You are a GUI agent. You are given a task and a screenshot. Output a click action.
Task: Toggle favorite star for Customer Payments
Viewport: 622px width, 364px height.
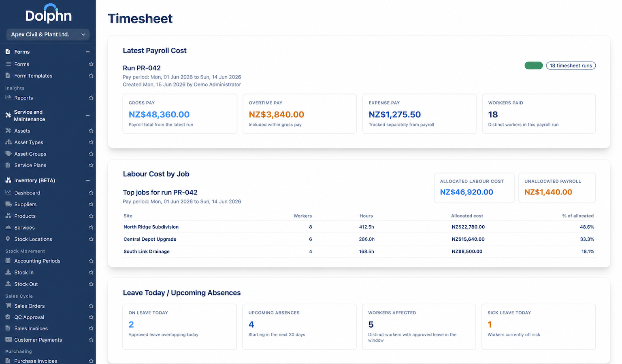91,340
